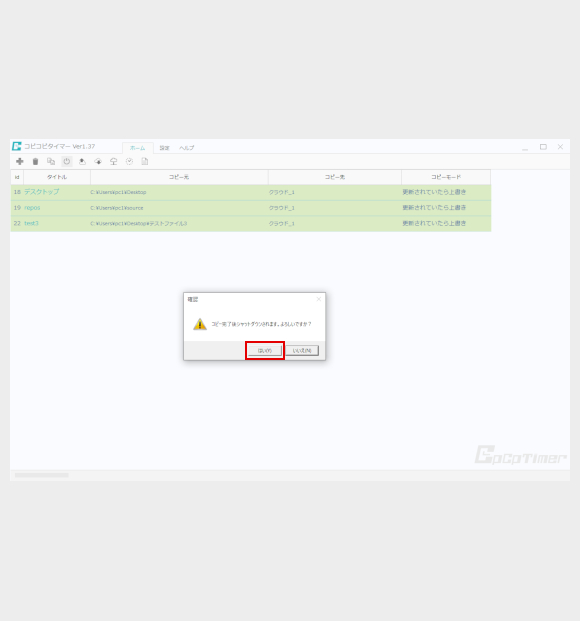The image size is (580, 621).
Task: Open the ヘルプ tab
Action: click(x=187, y=148)
